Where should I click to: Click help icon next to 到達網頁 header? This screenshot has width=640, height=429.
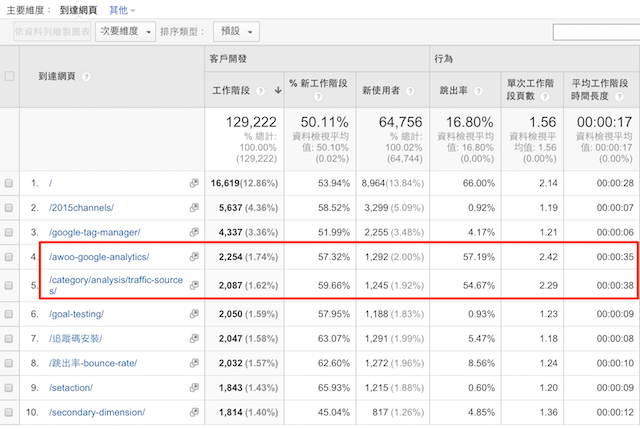[x=87, y=76]
